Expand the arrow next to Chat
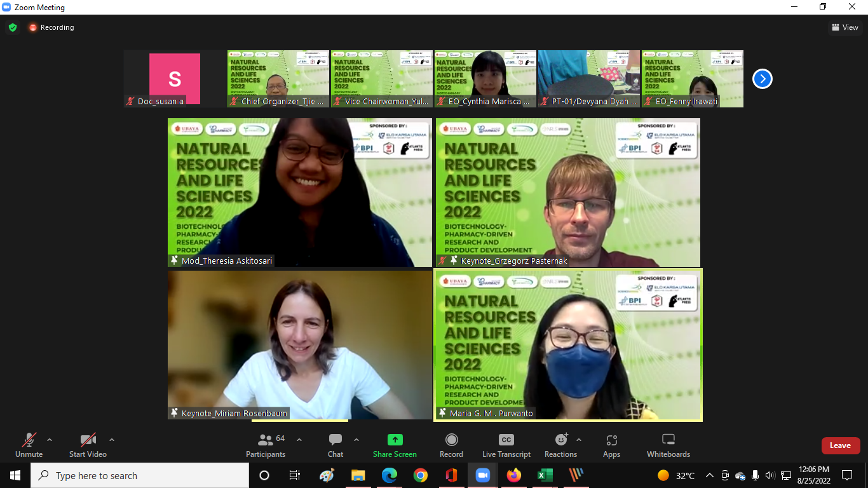 [356, 440]
